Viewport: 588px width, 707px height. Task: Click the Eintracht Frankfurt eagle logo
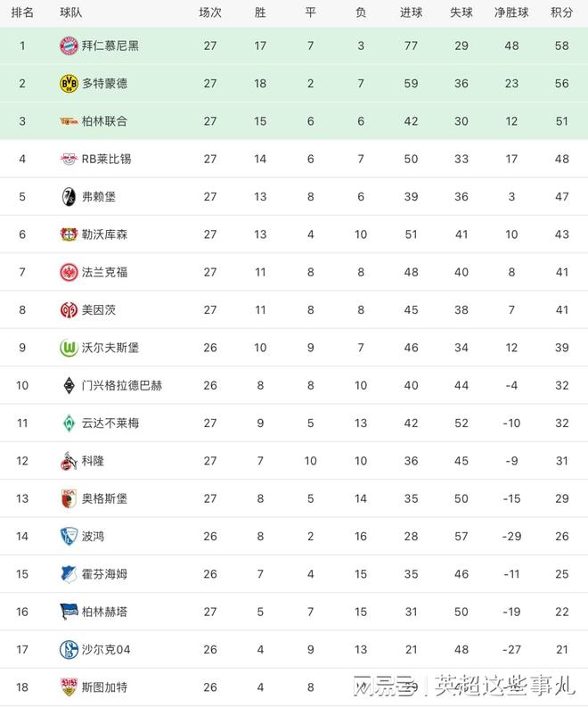68,272
